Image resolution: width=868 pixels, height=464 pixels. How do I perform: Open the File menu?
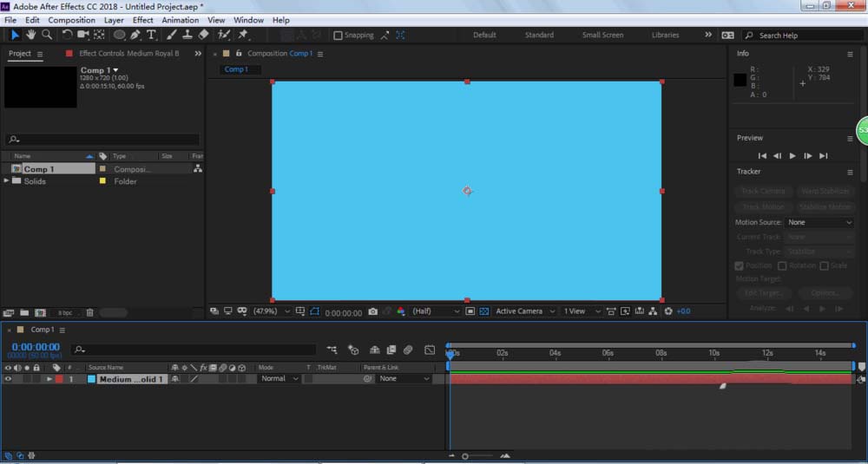10,20
